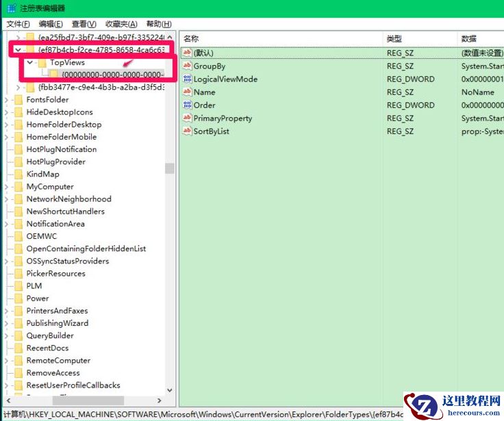
Task: Select the ResetUserProfileCallbacks key
Action: [x=73, y=385]
